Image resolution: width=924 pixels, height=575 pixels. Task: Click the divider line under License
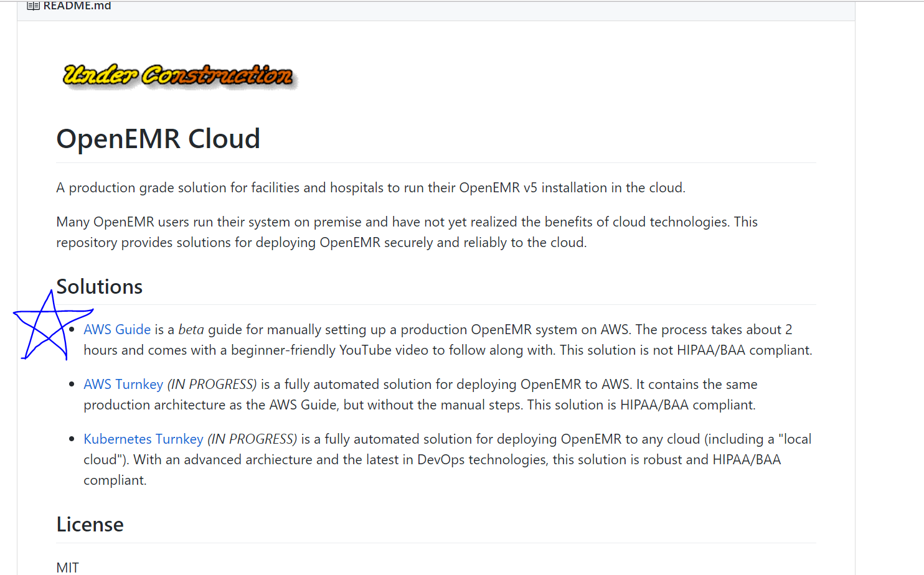436,543
